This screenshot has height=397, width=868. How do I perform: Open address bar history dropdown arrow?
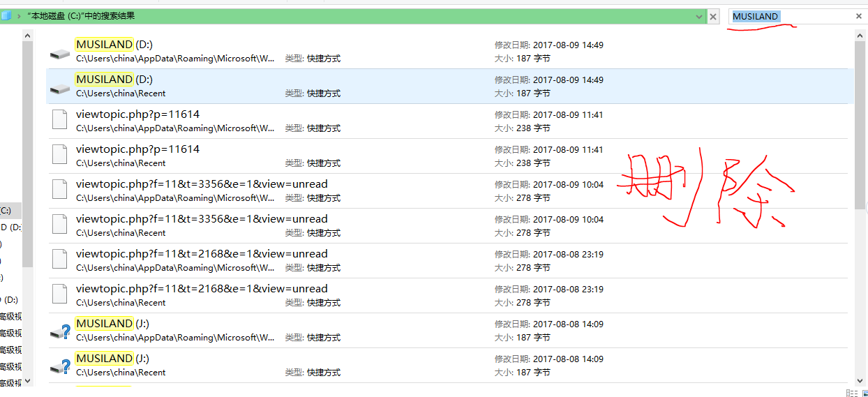pos(699,16)
